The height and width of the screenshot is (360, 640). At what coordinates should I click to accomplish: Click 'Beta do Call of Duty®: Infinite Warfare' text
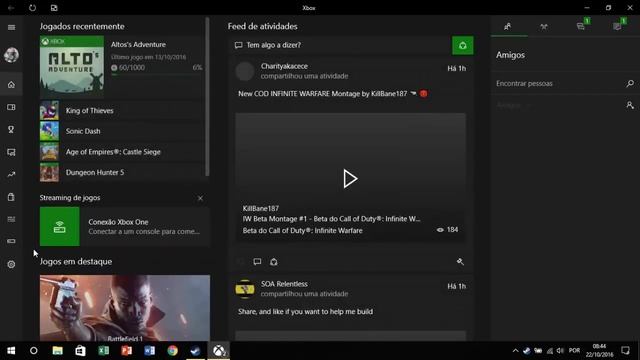(x=302, y=231)
